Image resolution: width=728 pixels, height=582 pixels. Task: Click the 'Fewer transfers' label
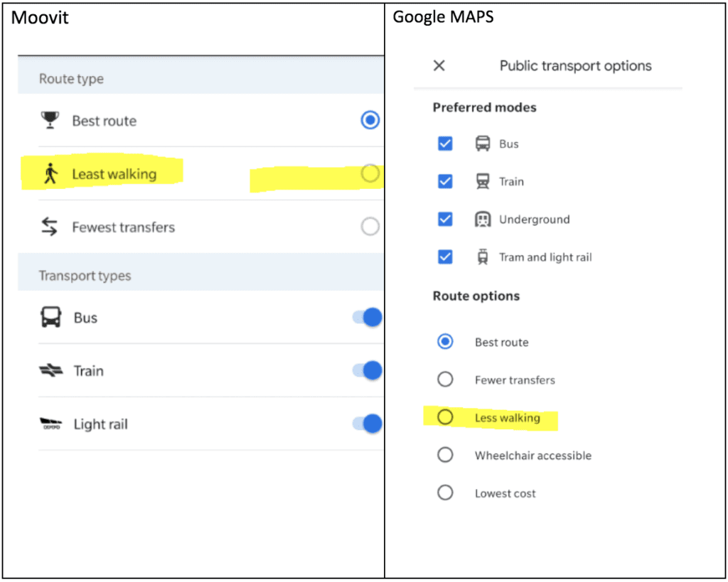tap(515, 380)
